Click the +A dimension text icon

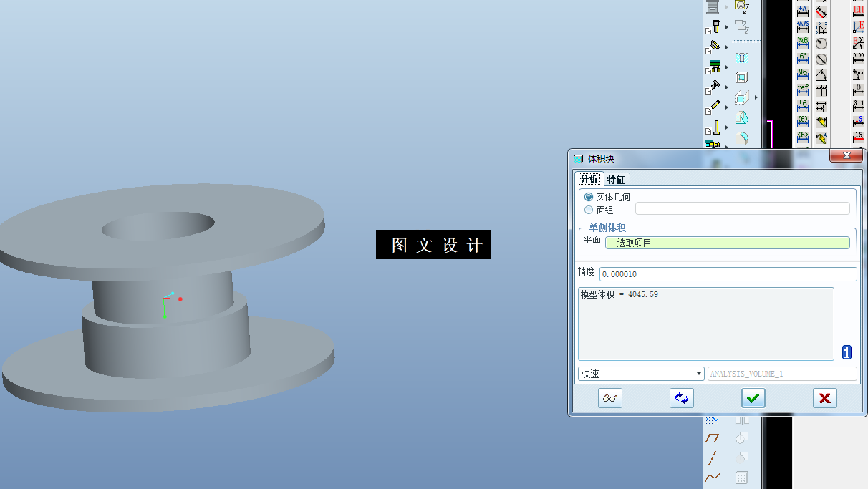tap(803, 11)
